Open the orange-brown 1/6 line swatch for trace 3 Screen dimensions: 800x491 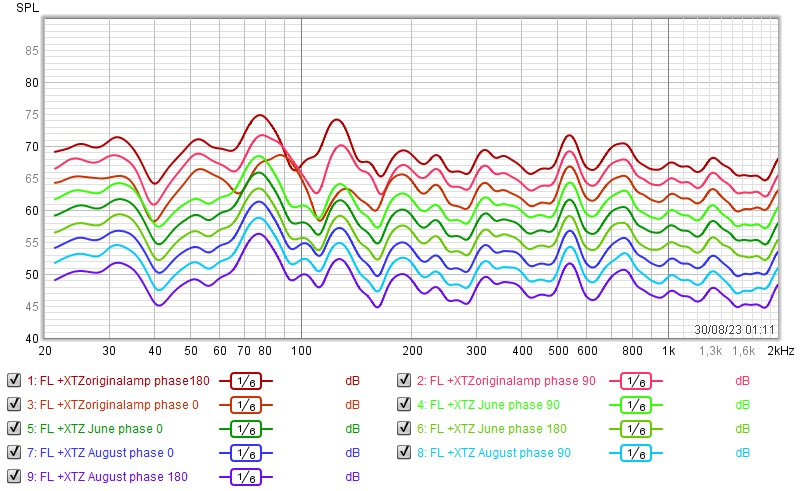point(246,405)
